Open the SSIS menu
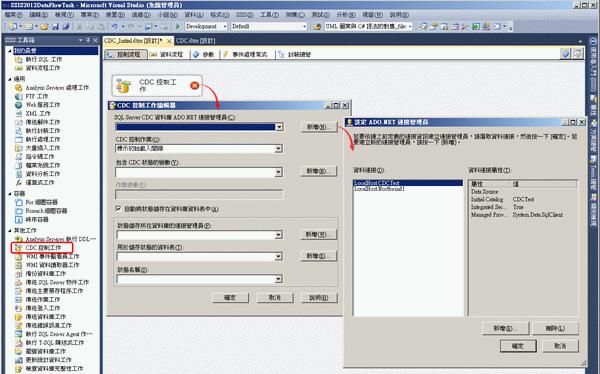The height and width of the screenshot is (374, 600). [244, 15]
